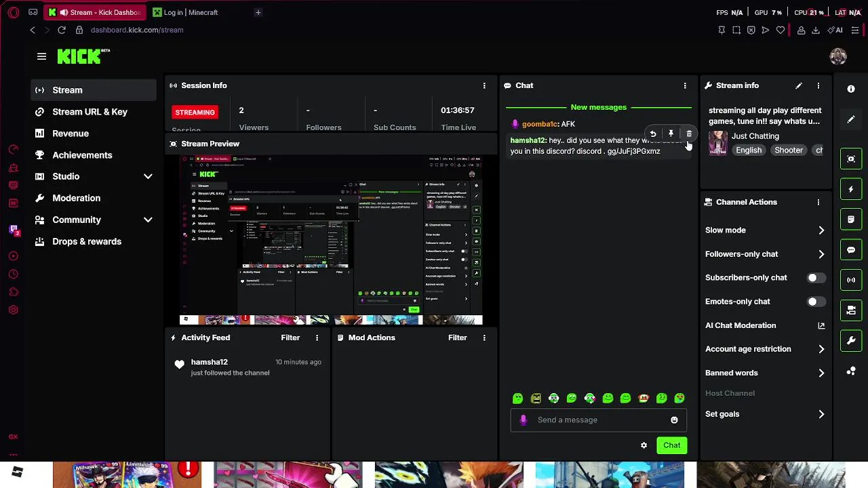868x488 pixels.
Task: Reply to hamsha12's message with the reply arrow
Action: click(653, 134)
